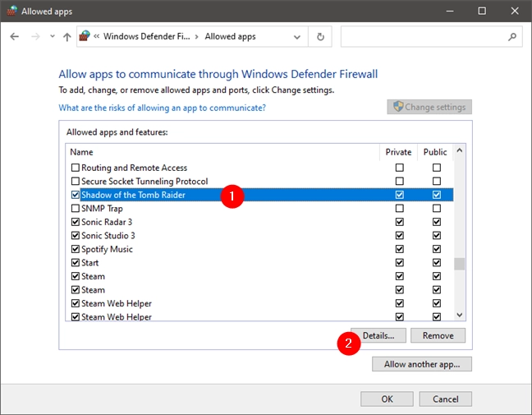Tick Public for Routing and Remote Access

click(437, 168)
